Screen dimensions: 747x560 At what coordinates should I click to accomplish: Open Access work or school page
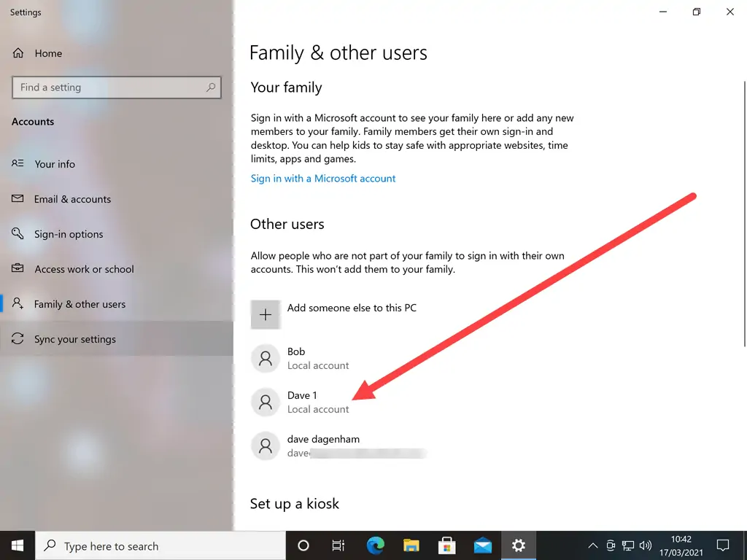click(x=84, y=269)
